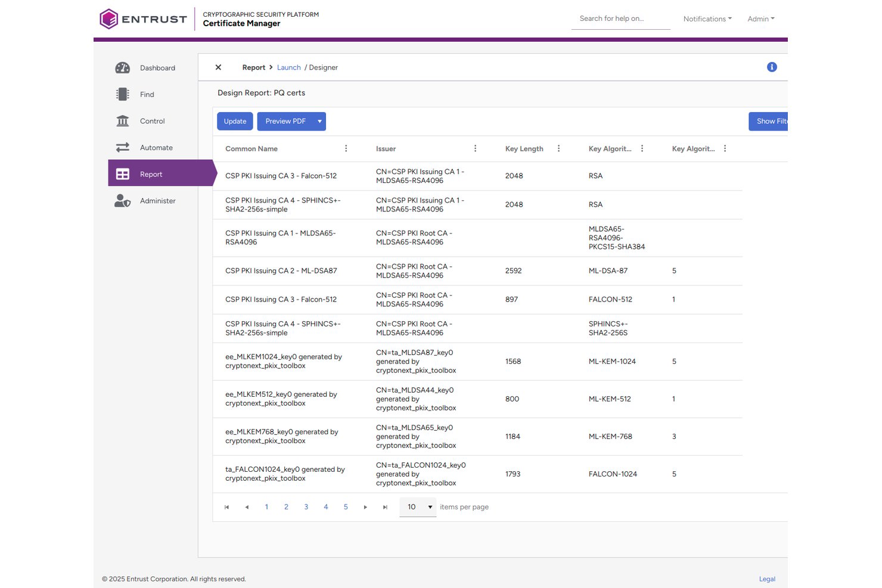
Task: Go to page 2
Action: coord(286,507)
